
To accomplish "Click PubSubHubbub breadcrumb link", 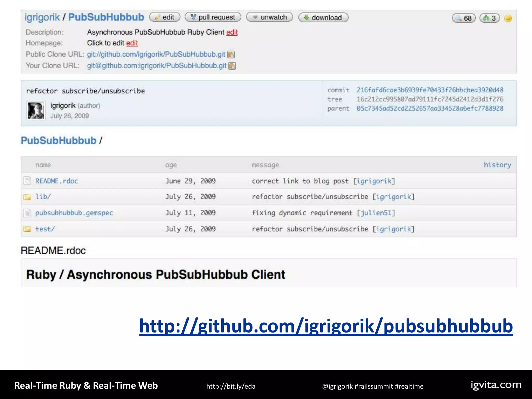I will [x=59, y=141].
